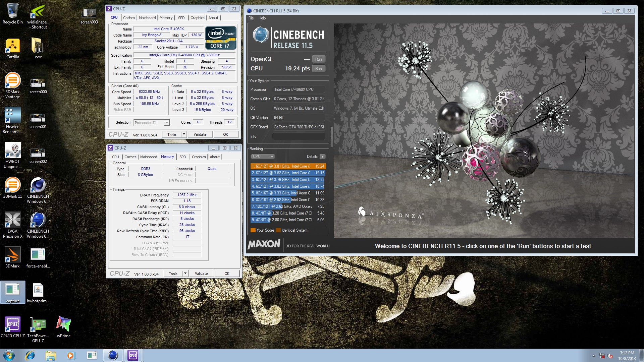Open Windows Explorer from the taskbar
The image size is (644, 362).
[50, 355]
